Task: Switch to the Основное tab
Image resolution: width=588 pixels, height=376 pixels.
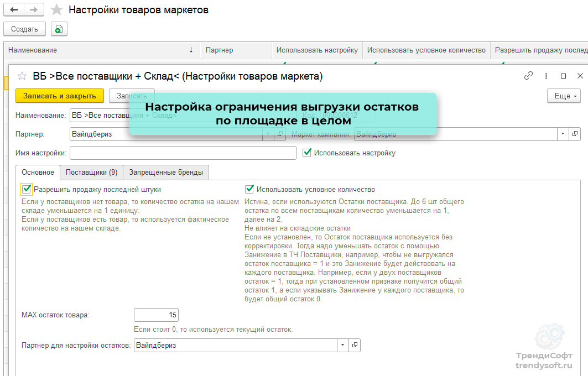Action: pyautogui.click(x=38, y=173)
